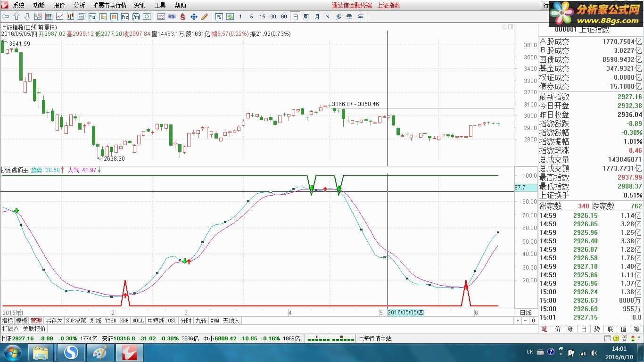Click the 上证 2927.16 status index
This screenshot has width=644, height=362.
tap(17, 338)
